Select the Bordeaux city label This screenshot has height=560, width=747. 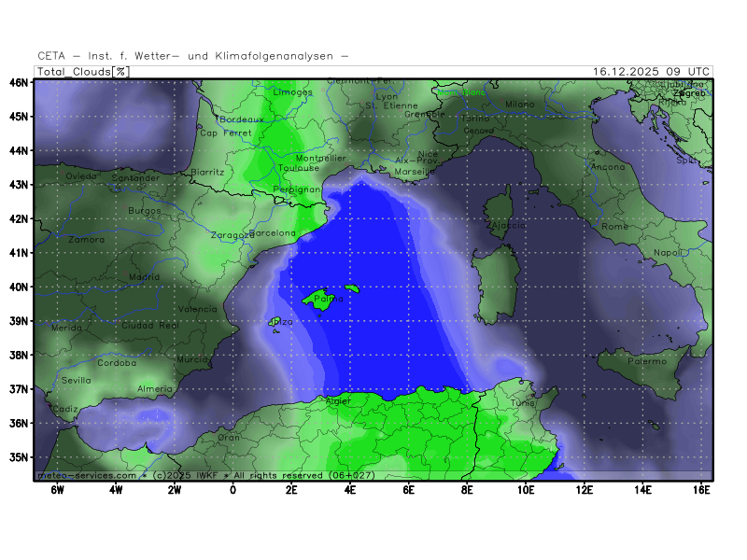click(x=242, y=119)
